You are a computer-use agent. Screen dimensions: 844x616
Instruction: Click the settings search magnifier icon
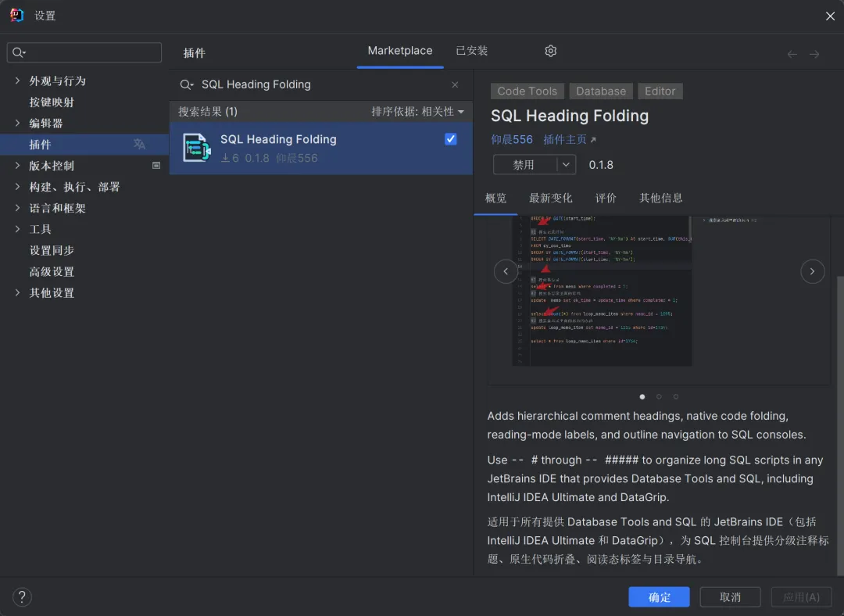tap(19, 52)
